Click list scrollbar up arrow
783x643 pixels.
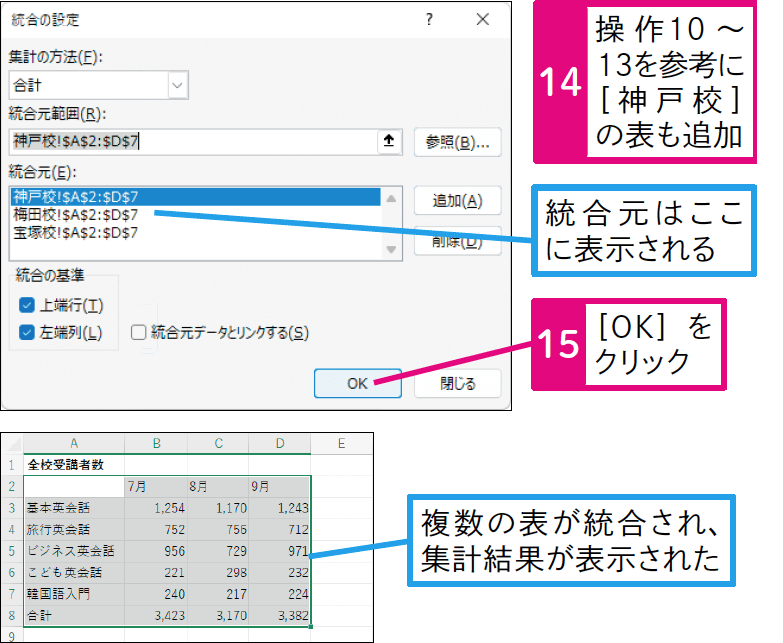tap(391, 198)
